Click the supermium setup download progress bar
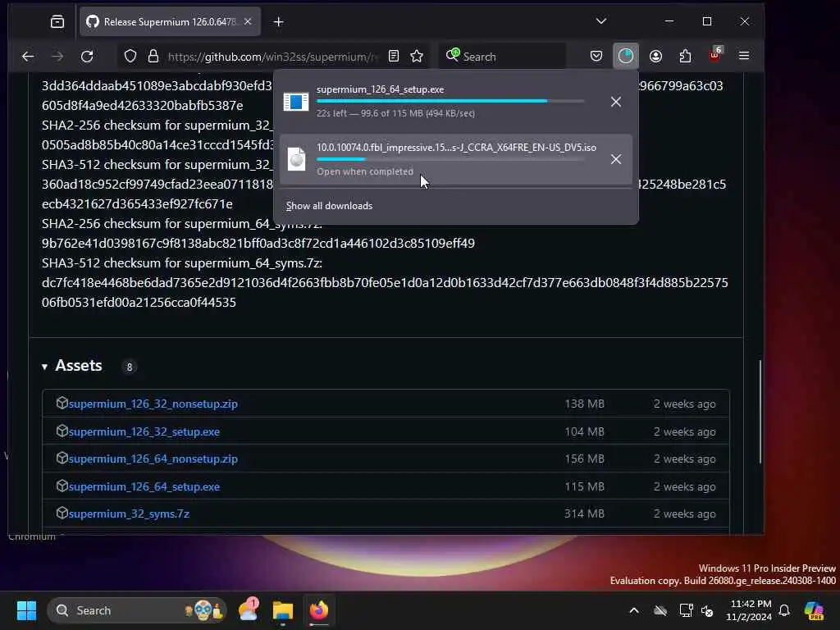Image resolution: width=840 pixels, height=630 pixels. pyautogui.click(x=450, y=101)
